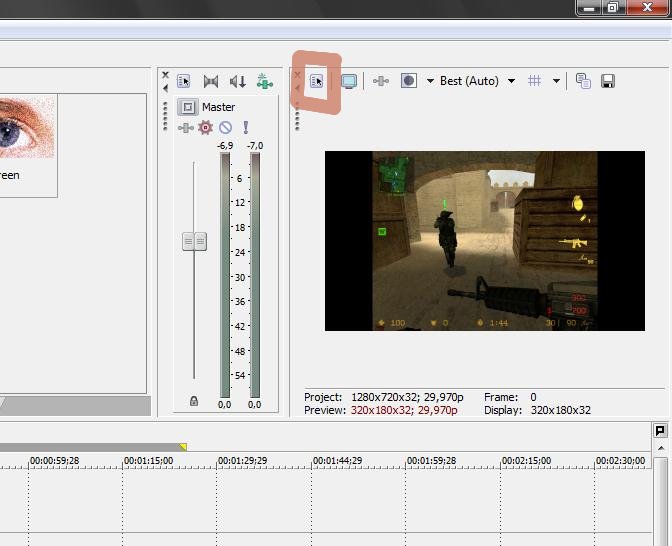
Task: Toggle Split Screen View button
Action: point(408,81)
